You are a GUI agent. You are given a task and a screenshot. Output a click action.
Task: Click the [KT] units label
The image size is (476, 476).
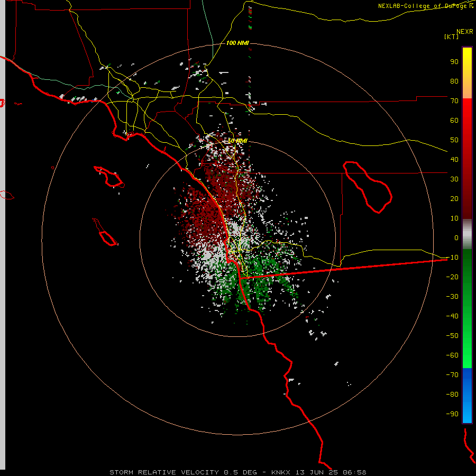[x=452, y=36]
